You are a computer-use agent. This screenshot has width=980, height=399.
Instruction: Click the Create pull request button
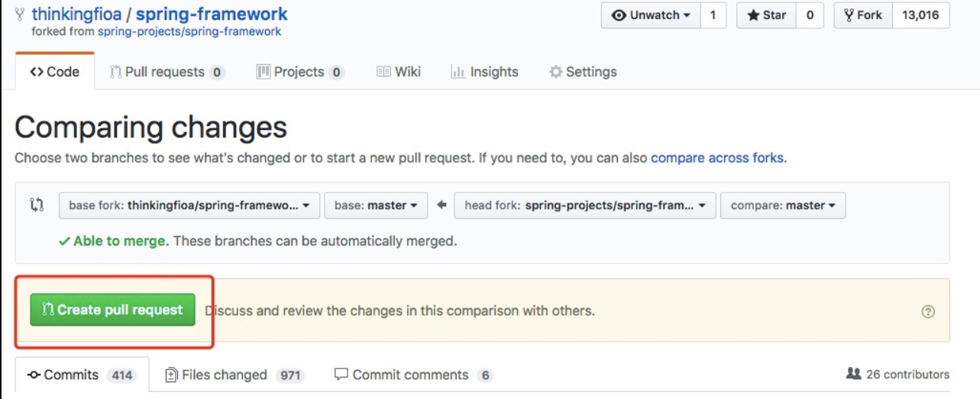tap(112, 310)
